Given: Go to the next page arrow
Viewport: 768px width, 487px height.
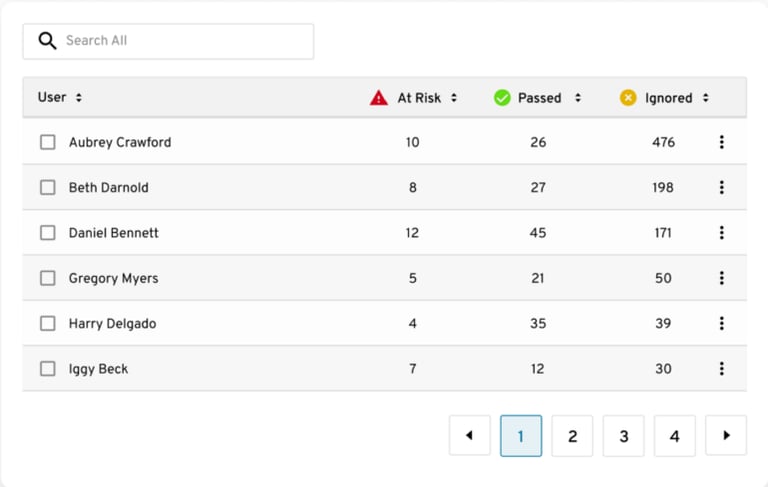Looking at the screenshot, I should point(726,436).
